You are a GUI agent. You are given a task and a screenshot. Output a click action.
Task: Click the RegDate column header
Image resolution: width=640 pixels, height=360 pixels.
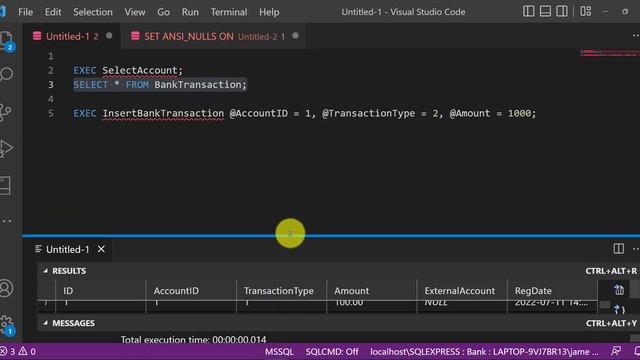(x=552, y=291)
